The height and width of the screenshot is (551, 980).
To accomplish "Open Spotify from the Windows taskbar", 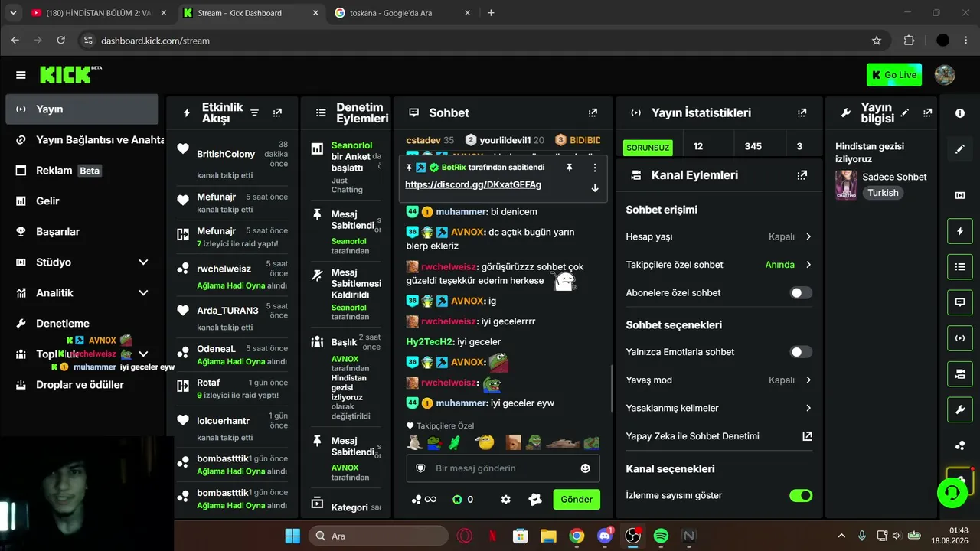I will click(661, 536).
